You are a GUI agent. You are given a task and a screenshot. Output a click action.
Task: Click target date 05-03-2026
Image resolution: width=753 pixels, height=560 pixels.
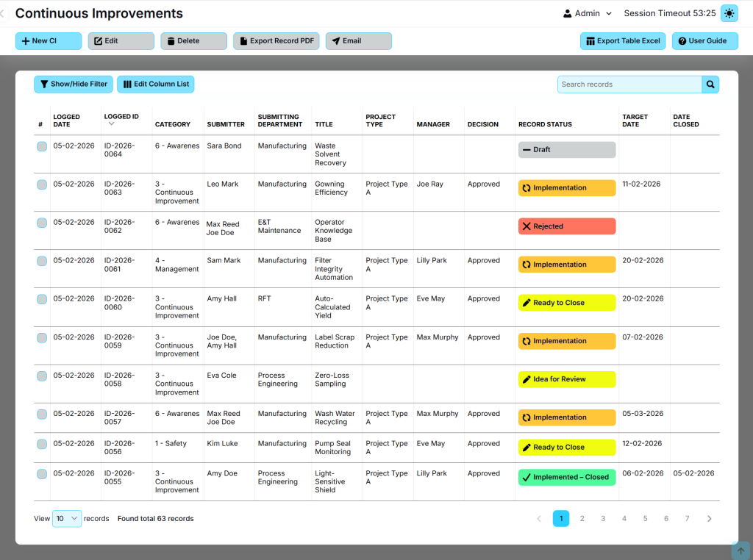pos(643,413)
